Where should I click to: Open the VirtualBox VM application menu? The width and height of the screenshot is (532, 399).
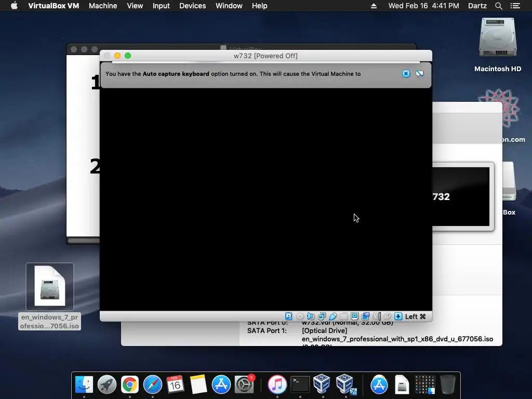tap(54, 6)
